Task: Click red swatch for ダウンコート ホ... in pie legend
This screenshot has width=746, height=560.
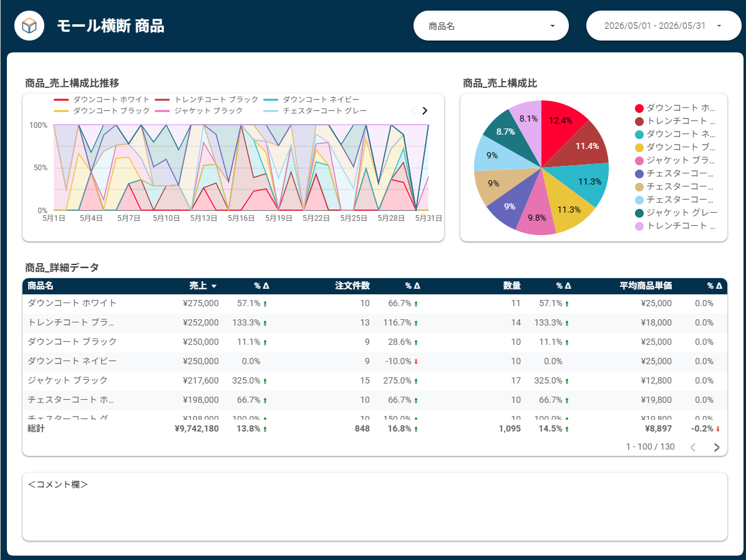Action: (x=639, y=109)
